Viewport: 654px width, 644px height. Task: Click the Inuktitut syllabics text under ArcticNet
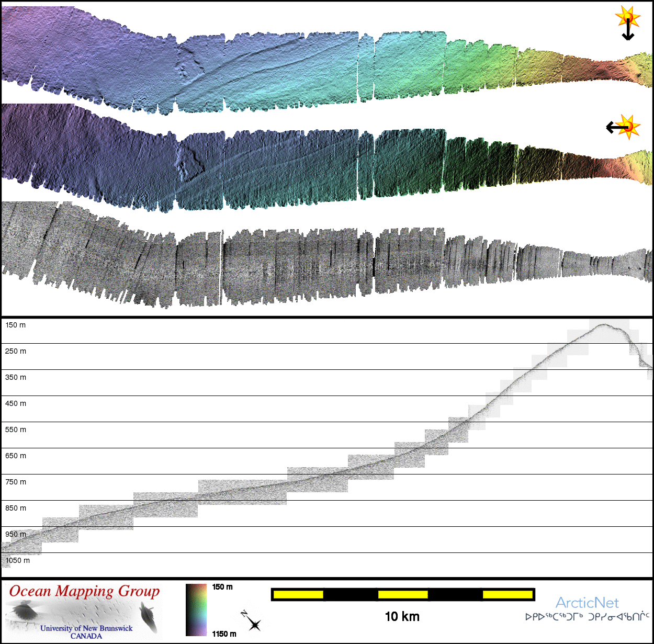pos(587,617)
